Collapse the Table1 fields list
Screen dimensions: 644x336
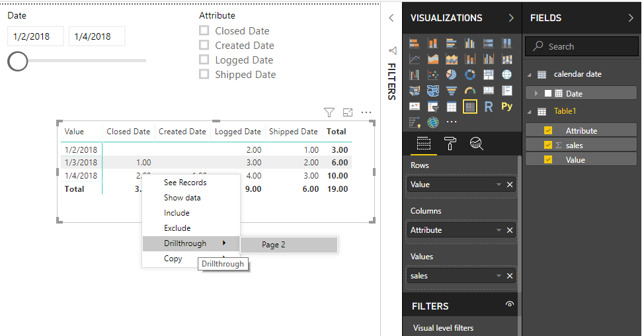pos(530,112)
